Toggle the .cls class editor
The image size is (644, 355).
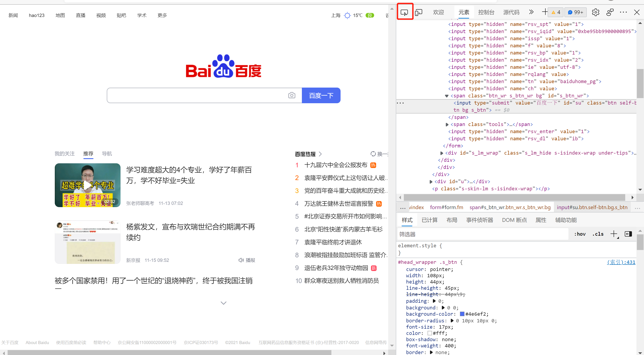click(598, 234)
